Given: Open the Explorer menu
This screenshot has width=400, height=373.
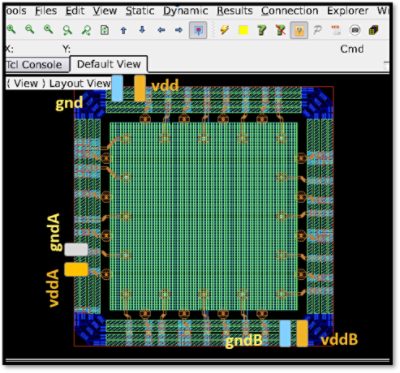Looking at the screenshot, I should coord(348,11).
